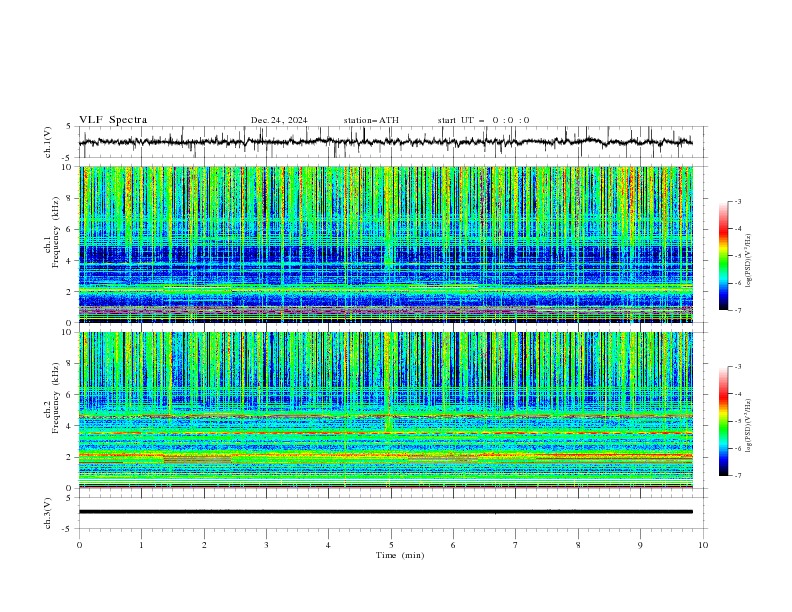This screenshot has height=612, width=792.
Task: Click the upper colorbar "log(PSD)(V²/Hz)" label
Action: [x=749, y=261]
